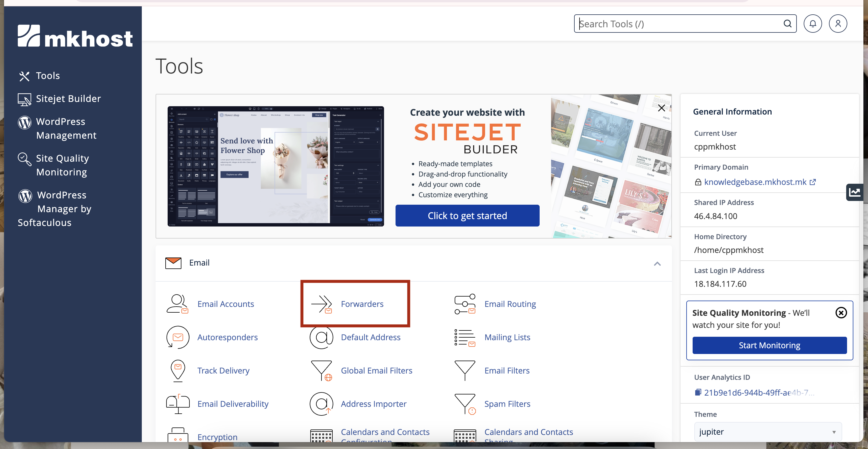Click the notifications bell icon
Viewport: 868px width, 449px height.
[812, 24]
